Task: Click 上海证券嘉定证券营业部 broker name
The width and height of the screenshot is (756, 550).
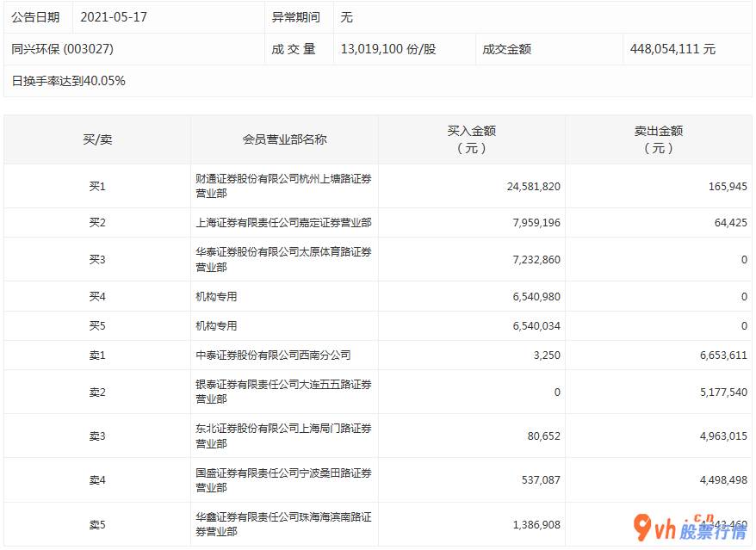Action: [283, 222]
